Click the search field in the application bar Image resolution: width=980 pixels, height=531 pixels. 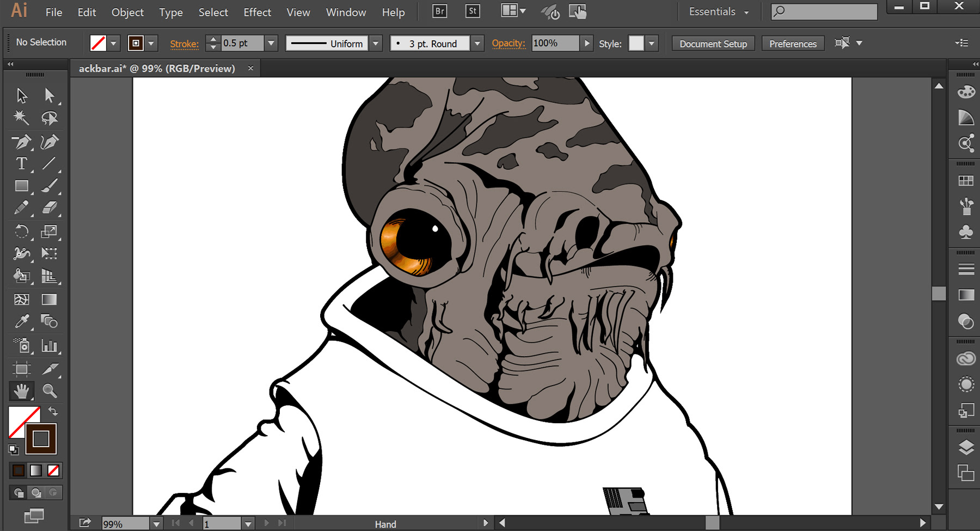coord(824,11)
